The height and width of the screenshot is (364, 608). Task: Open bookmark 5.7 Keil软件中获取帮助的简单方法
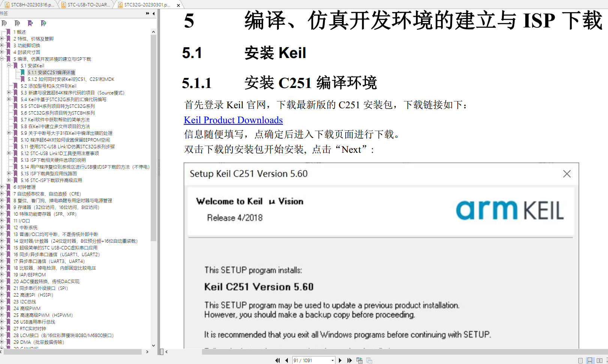click(x=55, y=119)
